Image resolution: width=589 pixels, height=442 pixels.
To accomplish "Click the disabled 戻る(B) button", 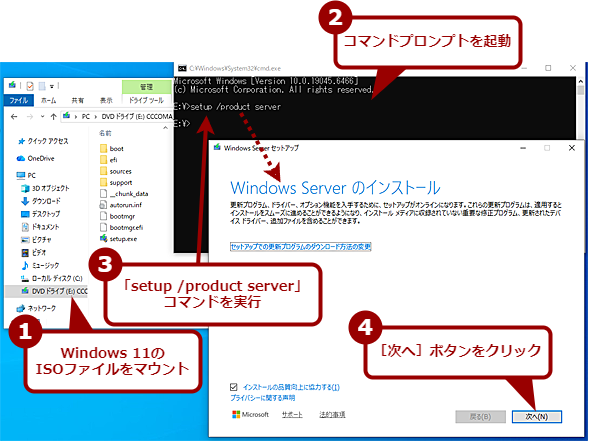I will (480, 416).
